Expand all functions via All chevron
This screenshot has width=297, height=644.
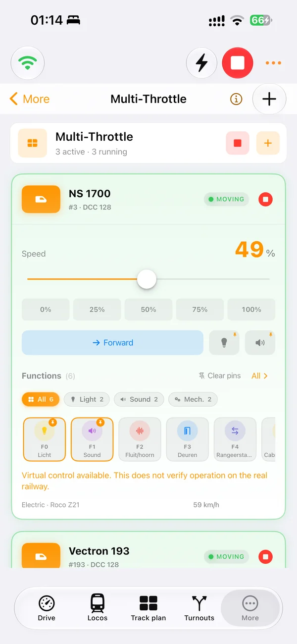[259, 376]
